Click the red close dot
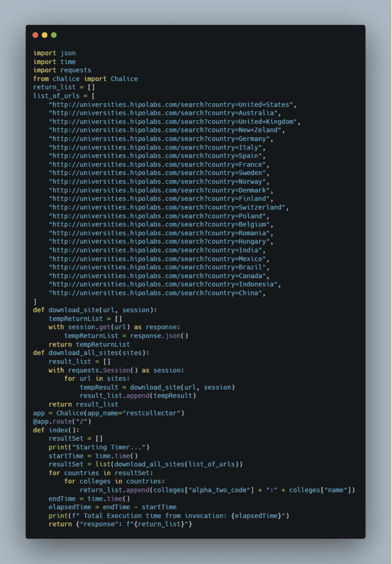This screenshot has width=392, height=564. pyautogui.click(x=35, y=35)
